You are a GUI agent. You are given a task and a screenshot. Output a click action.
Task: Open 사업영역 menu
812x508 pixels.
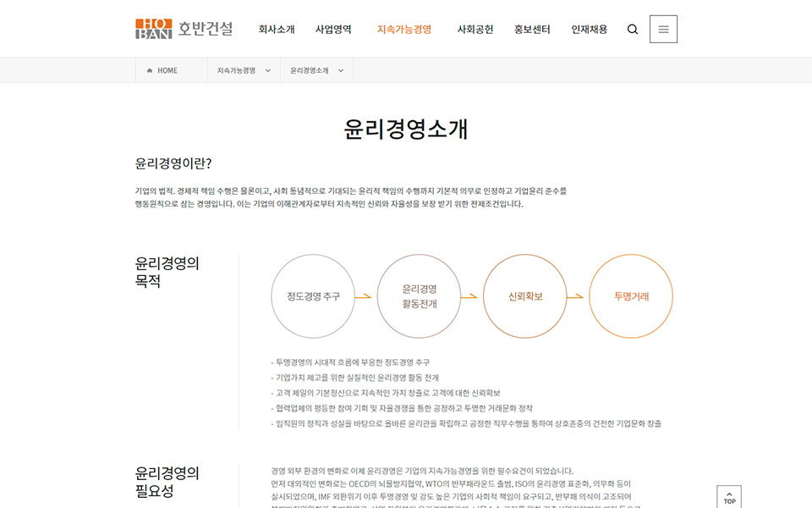click(333, 30)
